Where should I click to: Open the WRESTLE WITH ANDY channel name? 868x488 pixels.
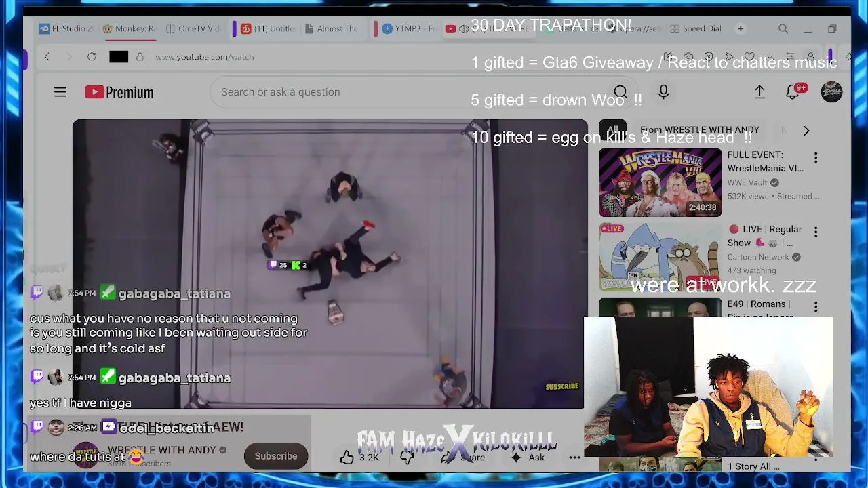click(x=161, y=450)
